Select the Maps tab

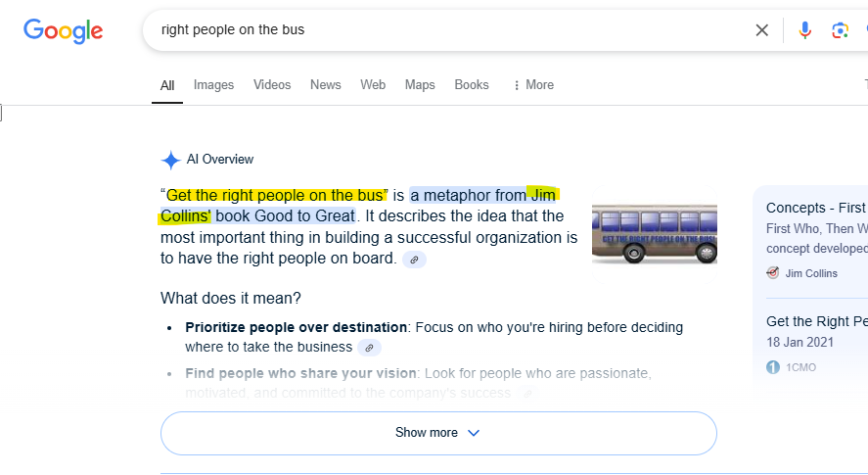point(419,85)
